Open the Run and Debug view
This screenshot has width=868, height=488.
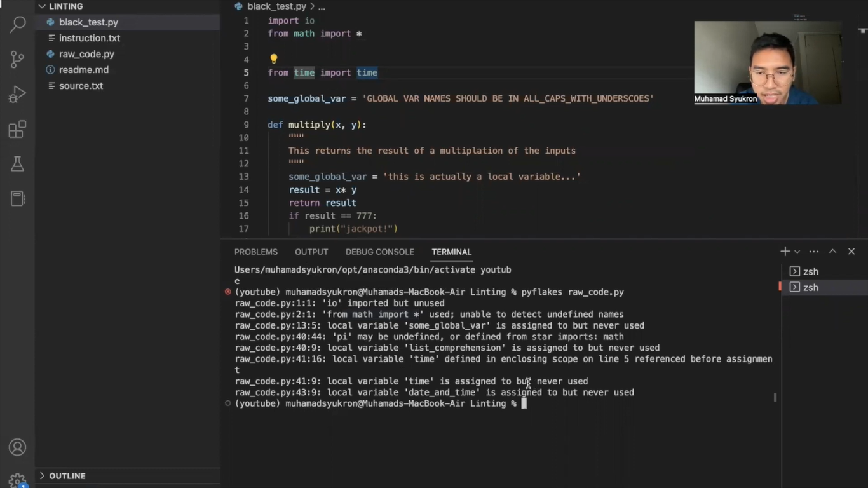pos(17,95)
